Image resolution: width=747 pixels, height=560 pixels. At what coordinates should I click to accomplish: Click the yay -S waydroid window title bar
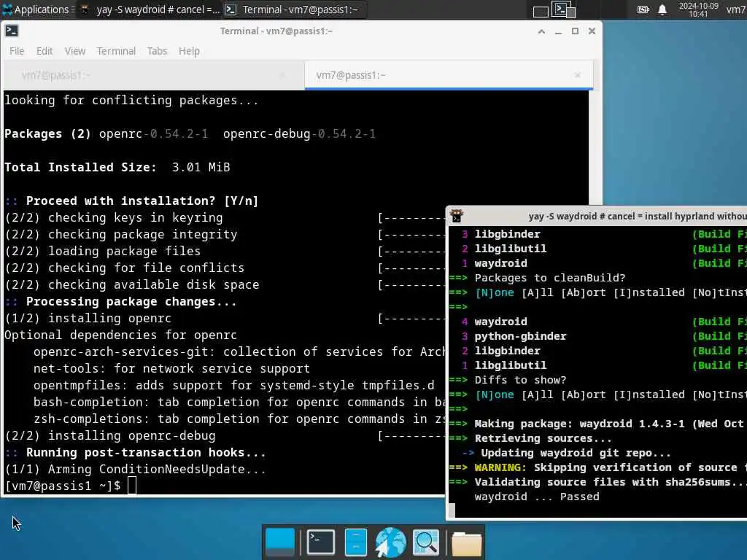pyautogui.click(x=597, y=216)
